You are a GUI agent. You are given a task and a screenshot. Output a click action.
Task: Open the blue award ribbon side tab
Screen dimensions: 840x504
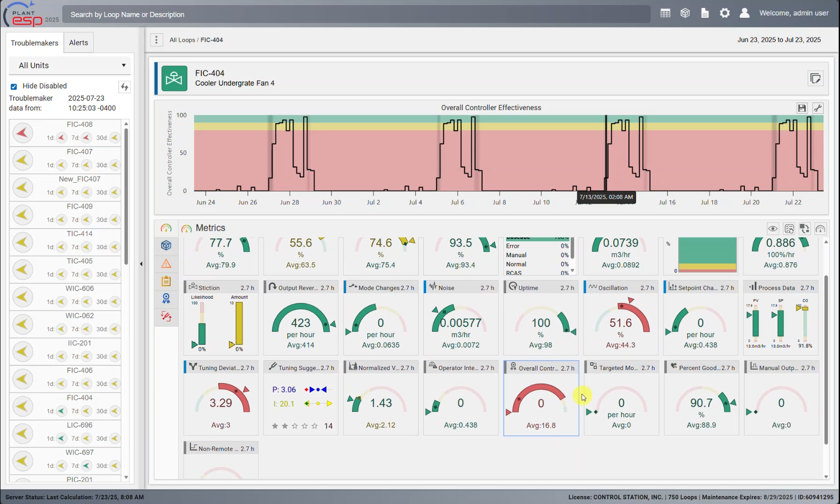point(166,298)
